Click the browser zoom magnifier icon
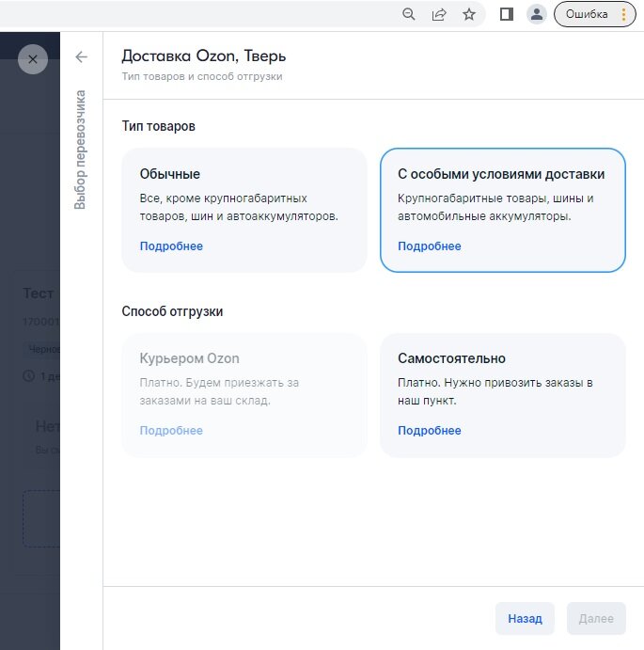The image size is (644, 650). click(x=409, y=14)
